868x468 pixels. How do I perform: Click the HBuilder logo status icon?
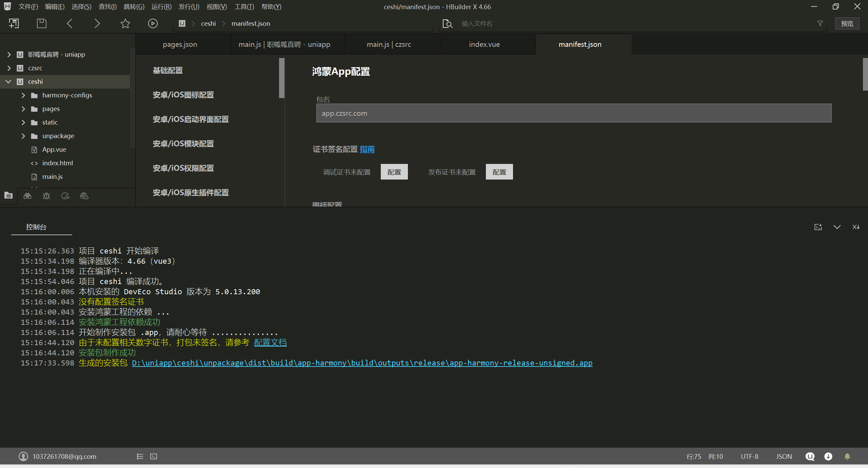pyautogui.click(x=810, y=456)
